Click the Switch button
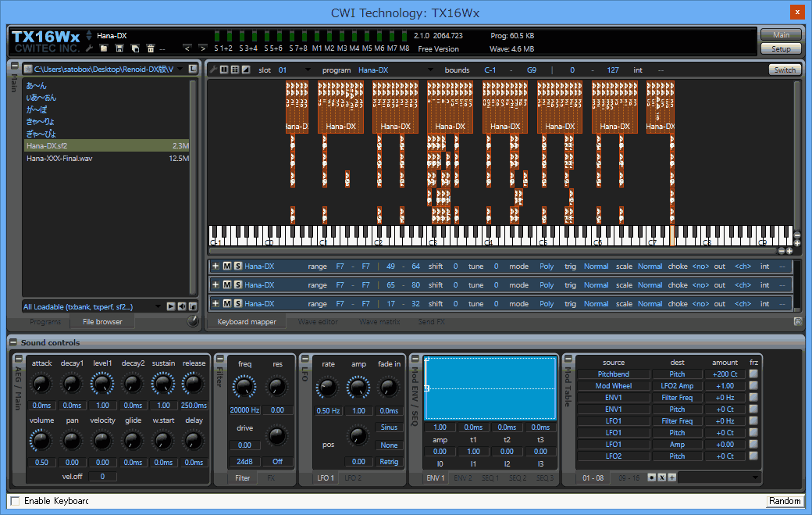 tap(785, 70)
